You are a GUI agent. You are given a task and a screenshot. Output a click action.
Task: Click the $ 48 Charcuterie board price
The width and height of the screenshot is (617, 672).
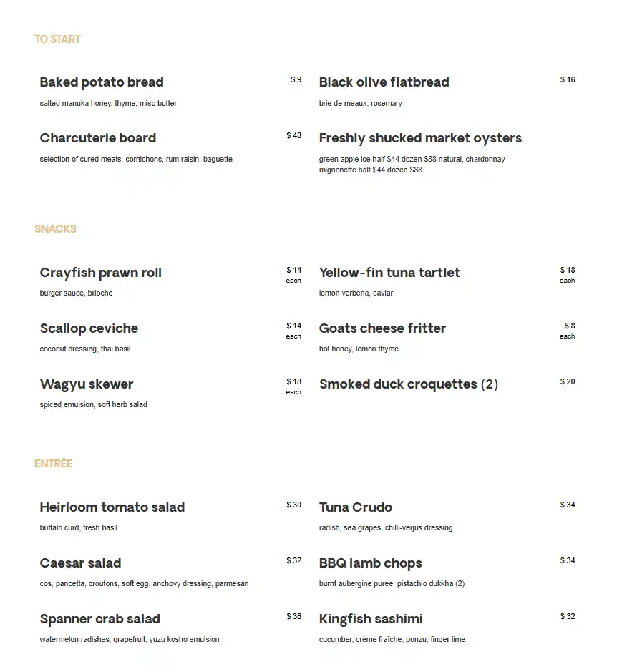pos(293,135)
